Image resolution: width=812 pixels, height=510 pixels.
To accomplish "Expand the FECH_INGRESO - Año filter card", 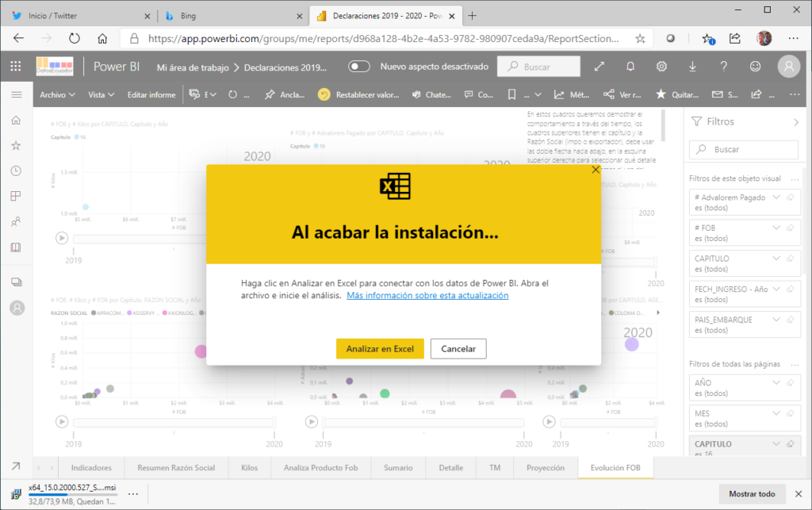I will pyautogui.click(x=776, y=289).
